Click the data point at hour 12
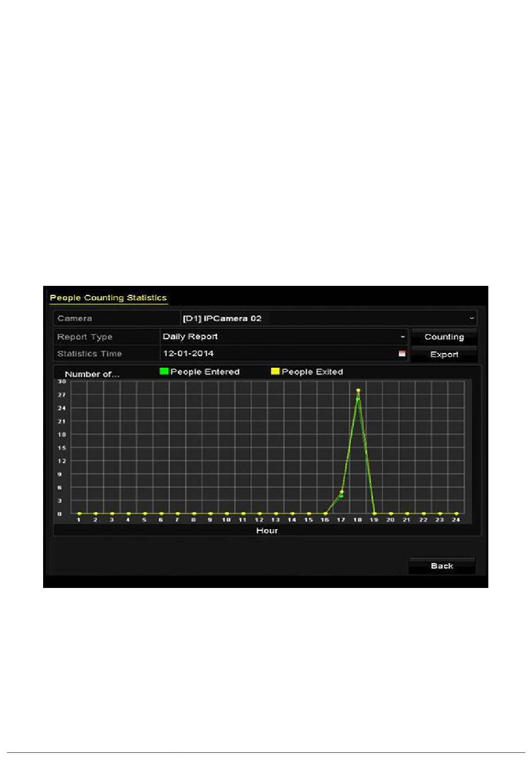Screen dimensions: 532x783 click(x=259, y=513)
